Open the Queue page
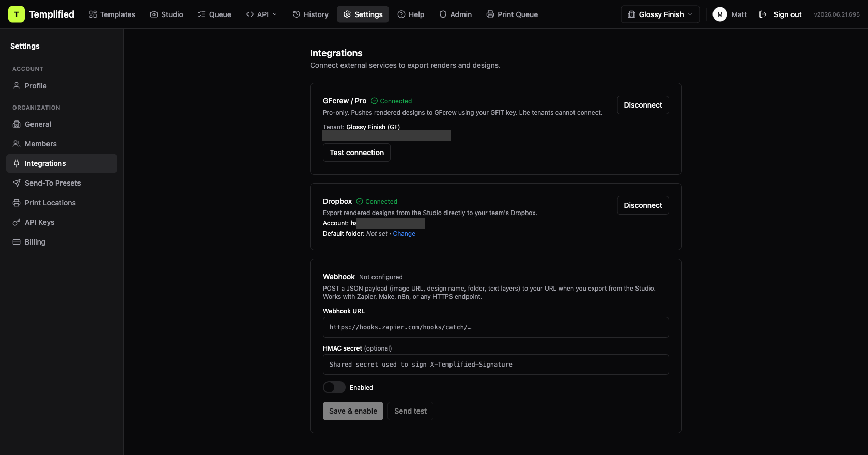 click(214, 14)
